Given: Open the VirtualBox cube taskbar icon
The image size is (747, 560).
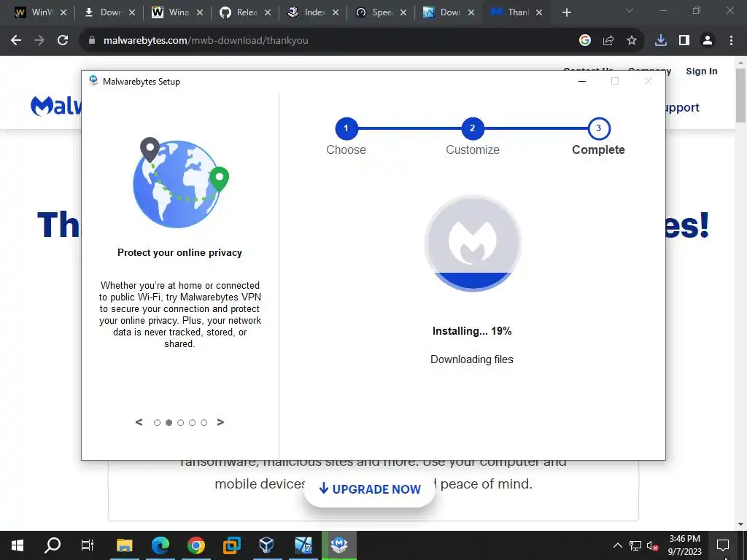Looking at the screenshot, I should (x=267, y=545).
